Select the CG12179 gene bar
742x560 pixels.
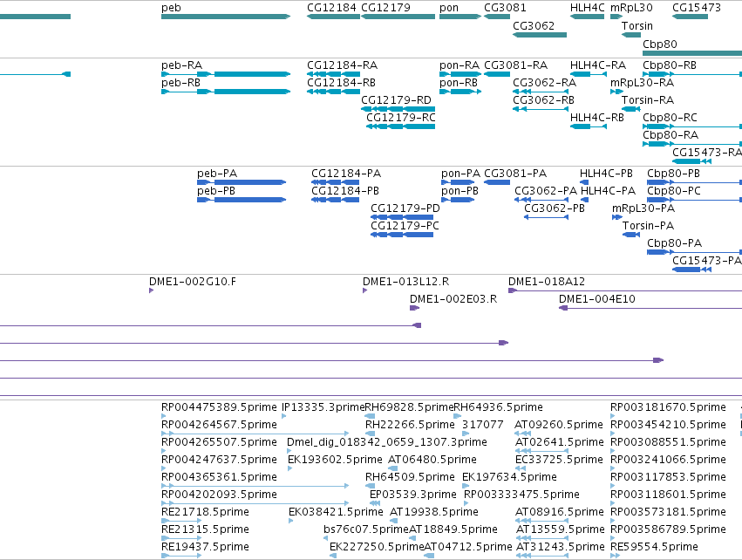click(x=398, y=17)
